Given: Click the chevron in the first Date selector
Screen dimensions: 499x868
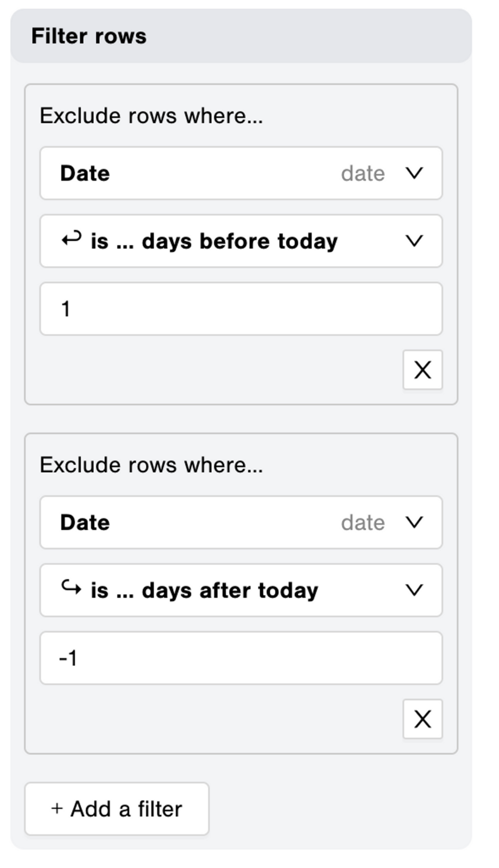Looking at the screenshot, I should click(414, 174).
